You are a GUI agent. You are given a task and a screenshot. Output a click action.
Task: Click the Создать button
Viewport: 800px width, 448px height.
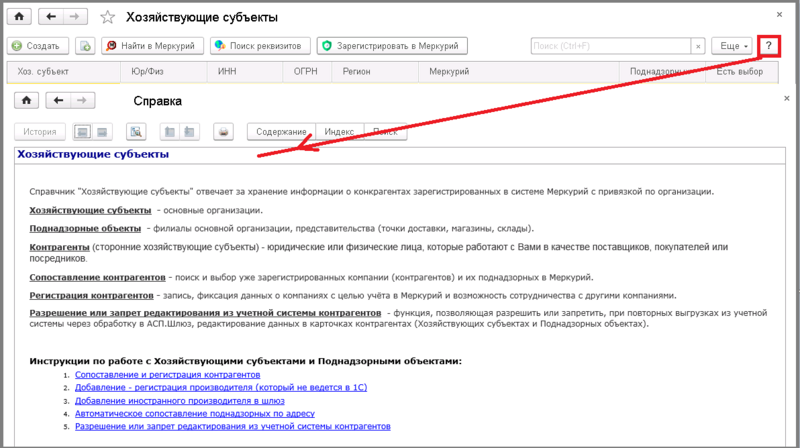coord(37,46)
